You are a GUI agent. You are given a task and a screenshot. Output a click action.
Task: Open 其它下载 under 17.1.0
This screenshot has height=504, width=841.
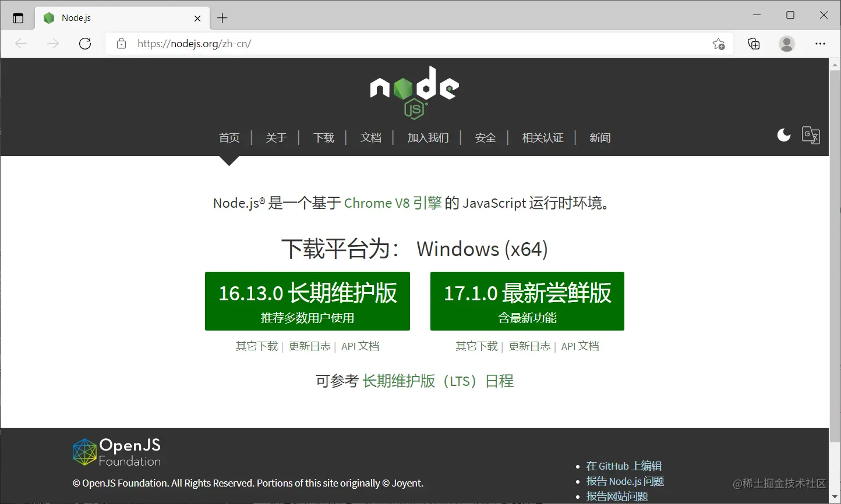pyautogui.click(x=476, y=346)
